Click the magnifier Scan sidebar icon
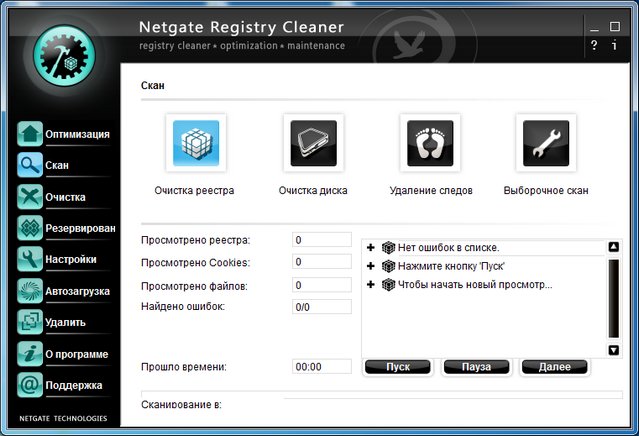 [29, 165]
